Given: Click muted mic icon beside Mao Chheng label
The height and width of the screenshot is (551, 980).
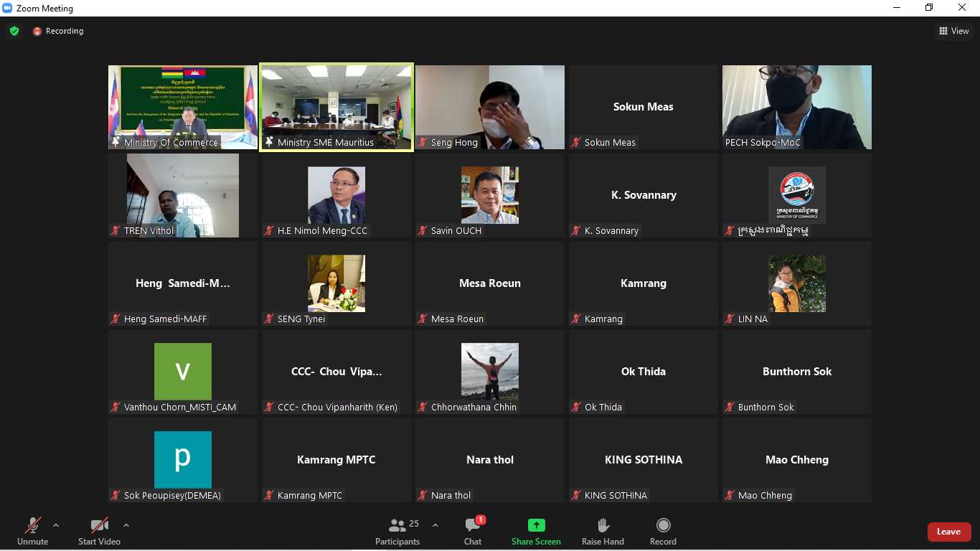Looking at the screenshot, I should pos(730,496).
